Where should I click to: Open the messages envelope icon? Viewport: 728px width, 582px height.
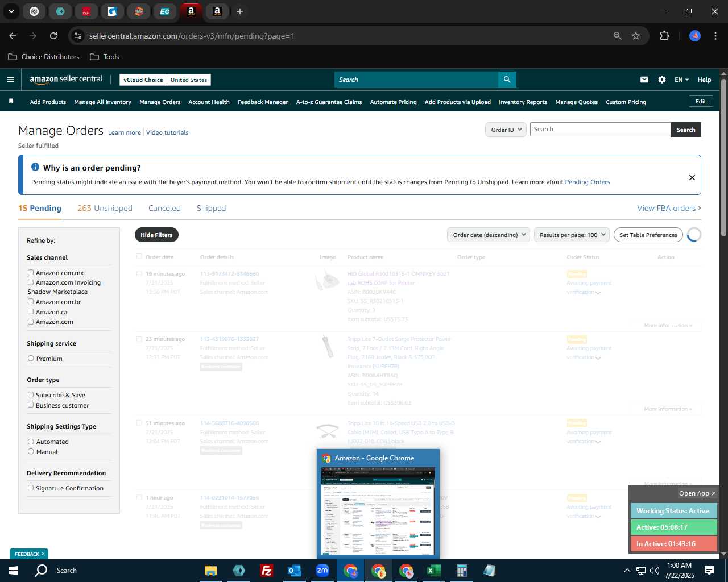pyautogui.click(x=644, y=80)
